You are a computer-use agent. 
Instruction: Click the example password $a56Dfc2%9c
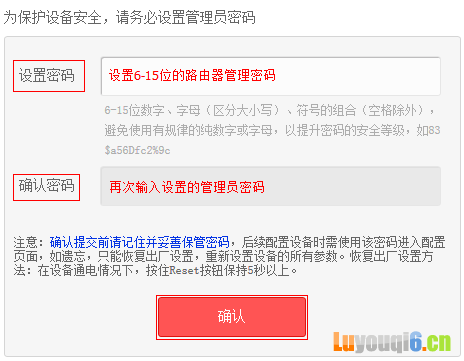point(137,150)
